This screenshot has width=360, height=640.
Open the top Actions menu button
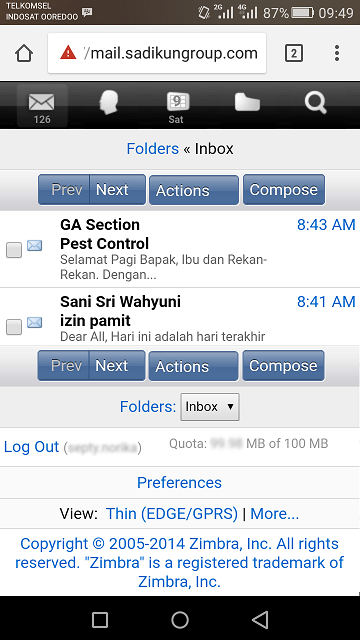coord(194,190)
